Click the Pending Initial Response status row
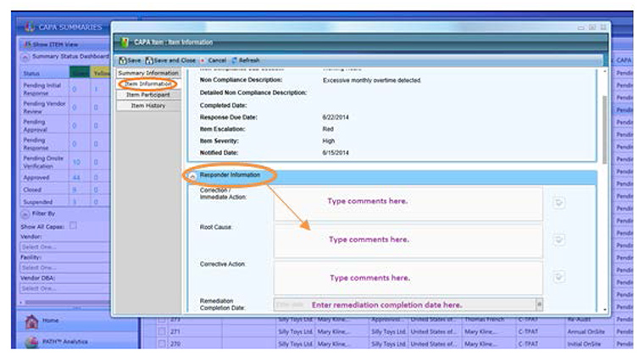Viewport: 644px width, 356px height. [x=65, y=89]
